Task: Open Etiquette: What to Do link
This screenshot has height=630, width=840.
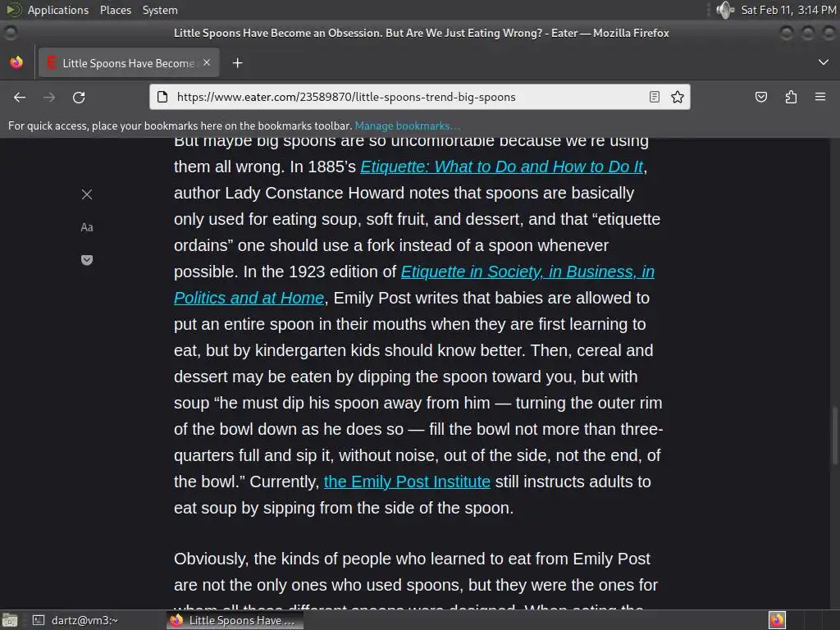Action: click(x=501, y=167)
